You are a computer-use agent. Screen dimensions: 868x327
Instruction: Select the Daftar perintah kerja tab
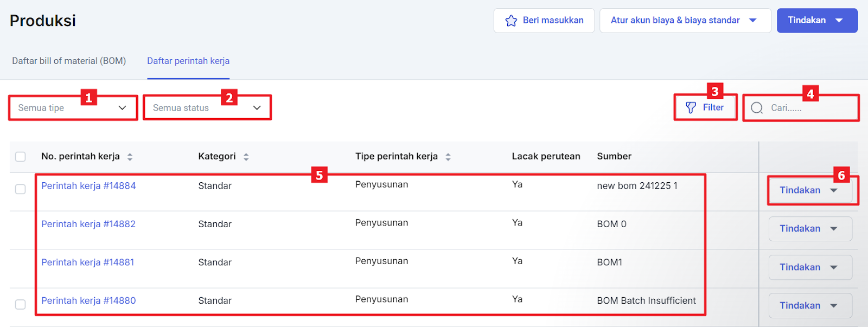click(188, 61)
